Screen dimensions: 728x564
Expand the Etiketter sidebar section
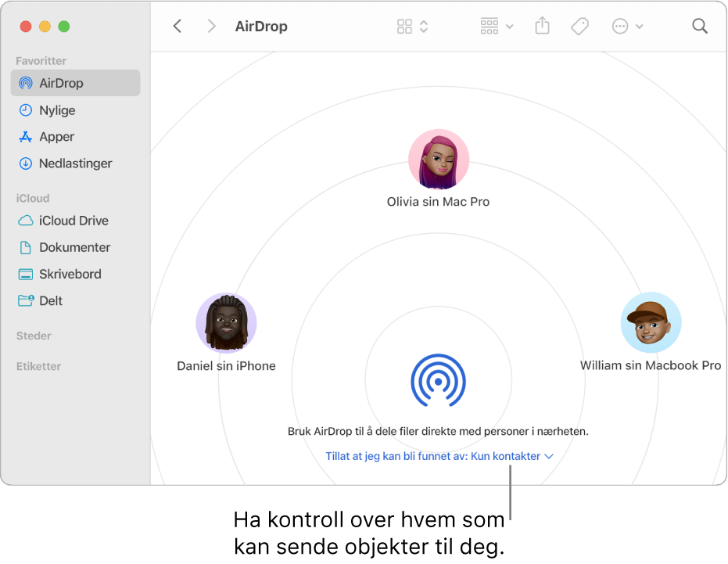[x=38, y=367]
